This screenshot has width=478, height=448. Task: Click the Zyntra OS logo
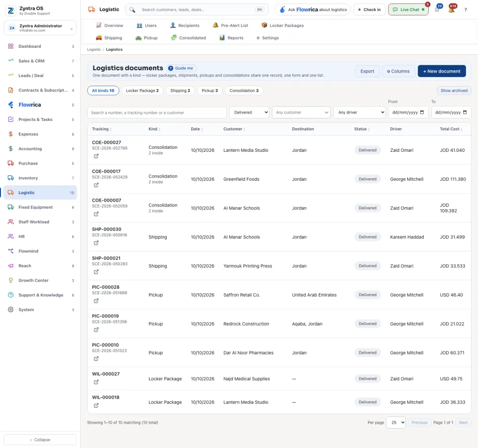[x=10, y=10]
